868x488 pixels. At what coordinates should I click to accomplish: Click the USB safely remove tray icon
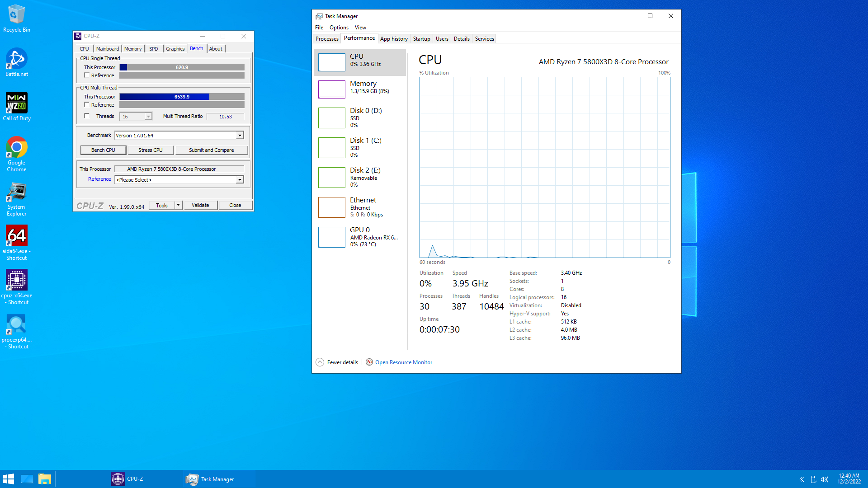[x=813, y=479]
